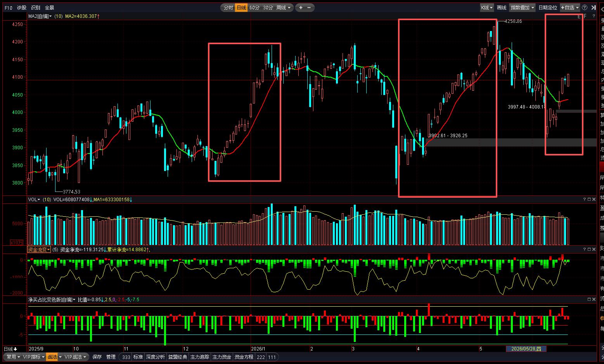Open the MA2[自编] indicator dropdown
Image resolution: width=604 pixels, height=364 pixels.
(40, 16)
